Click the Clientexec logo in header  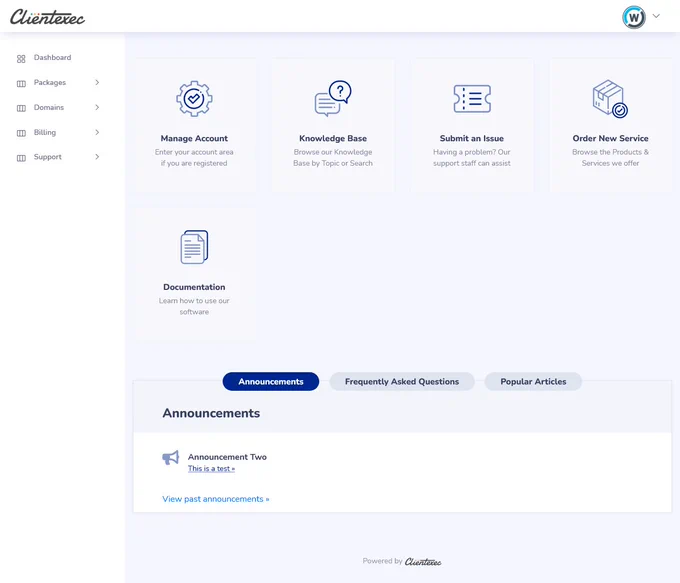pyautogui.click(x=47, y=17)
